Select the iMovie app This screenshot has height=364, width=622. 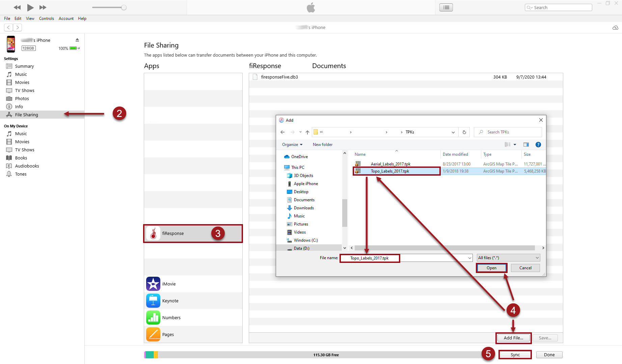(x=193, y=284)
